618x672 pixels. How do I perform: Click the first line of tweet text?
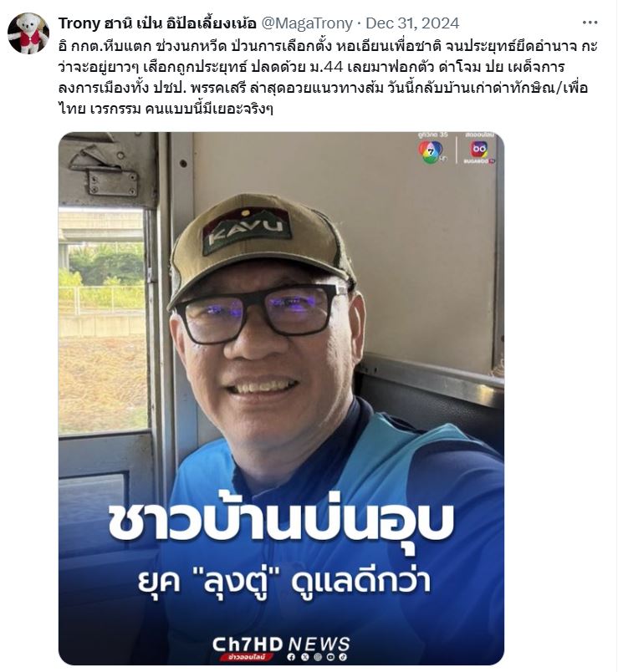[x=328, y=46]
